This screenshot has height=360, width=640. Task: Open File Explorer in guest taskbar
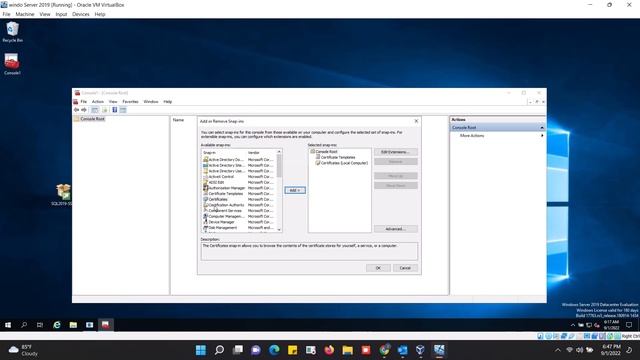pyautogui.click(x=73, y=325)
